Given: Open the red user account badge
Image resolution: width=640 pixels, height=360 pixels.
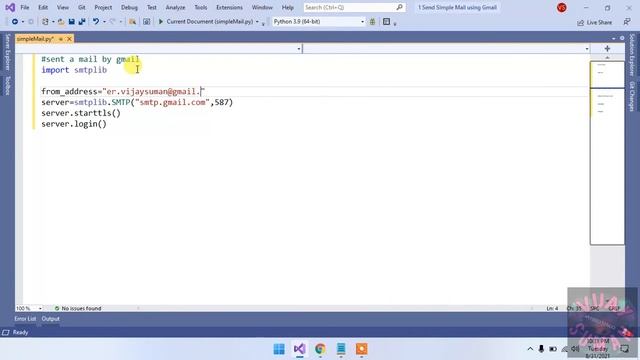Looking at the screenshot, I should 562,7.
